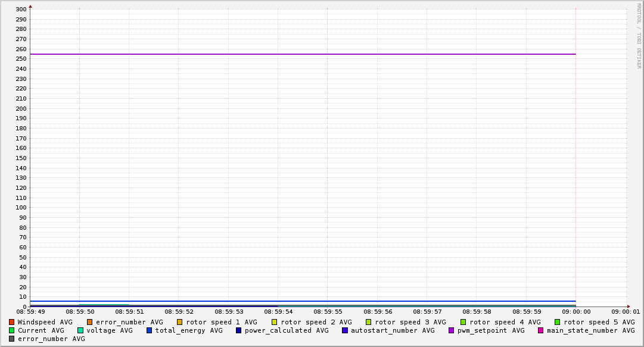Click the power_calculated AVG legend label
The image size is (644, 347).
287,330
